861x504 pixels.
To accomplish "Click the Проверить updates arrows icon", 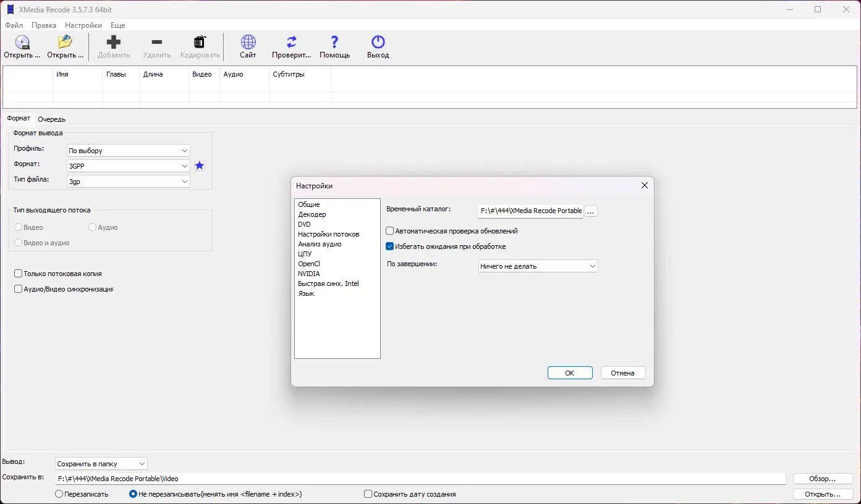I will (x=291, y=43).
